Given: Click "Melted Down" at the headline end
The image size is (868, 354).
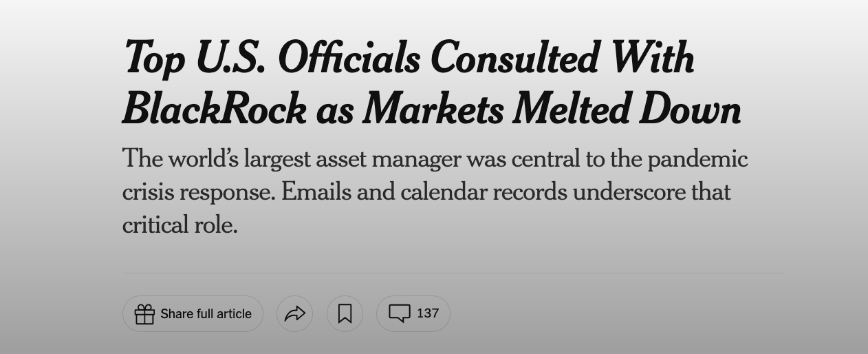Looking at the screenshot, I should click(x=627, y=110).
